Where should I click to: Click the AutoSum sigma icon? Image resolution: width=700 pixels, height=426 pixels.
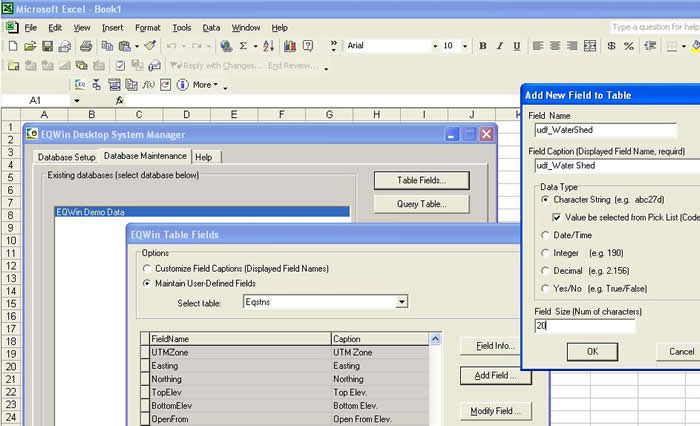coord(244,46)
